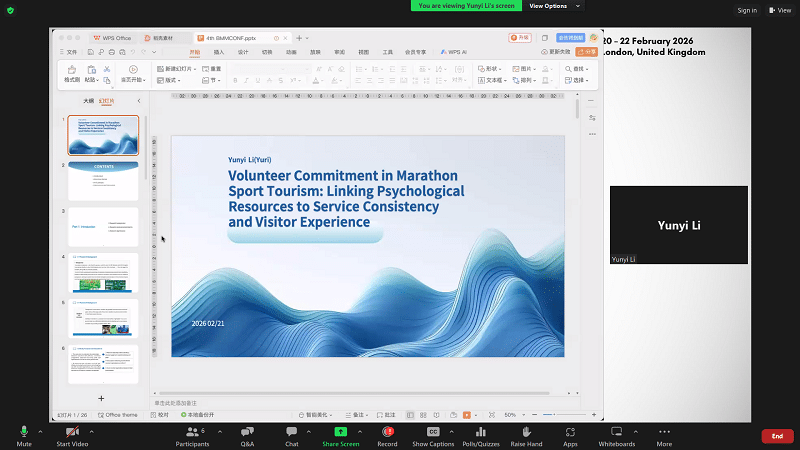Open the WPS AI ribbon tab
800x450 pixels.
pos(455,51)
